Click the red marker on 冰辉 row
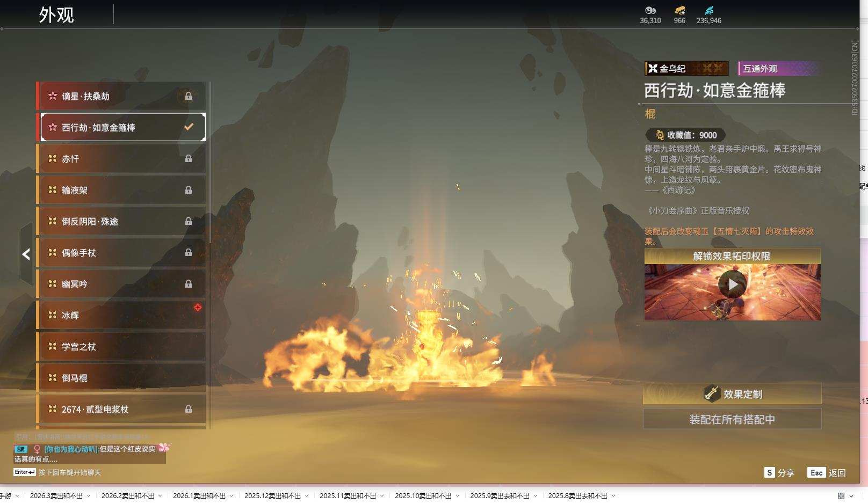The image size is (868, 504). point(198,308)
